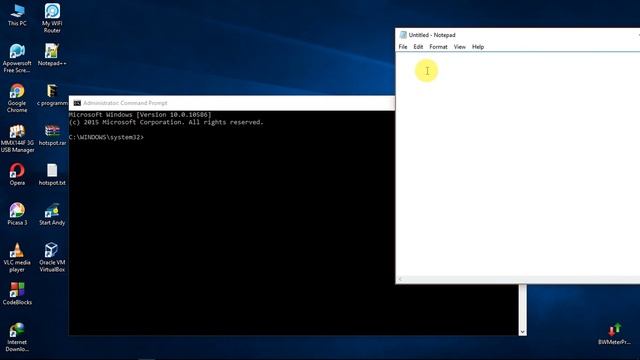This screenshot has width=640, height=360.
Task: Open Format menu in Notepad
Action: [x=438, y=47]
